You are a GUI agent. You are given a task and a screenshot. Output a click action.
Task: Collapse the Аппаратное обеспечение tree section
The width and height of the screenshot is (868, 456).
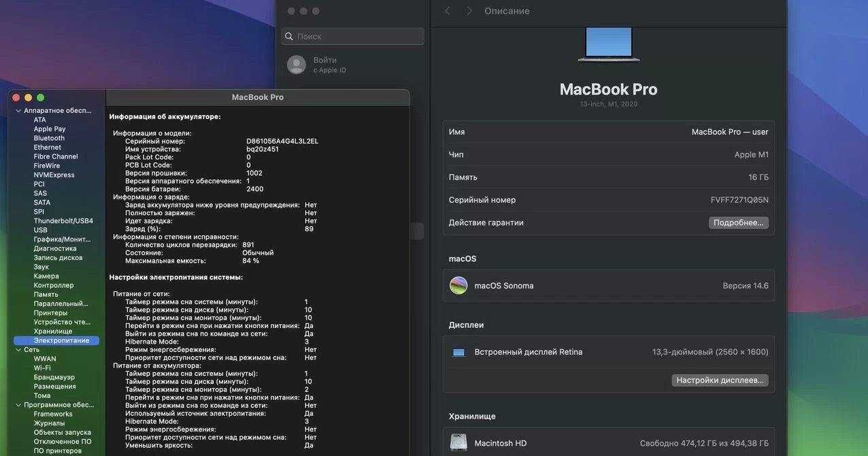[x=18, y=111]
